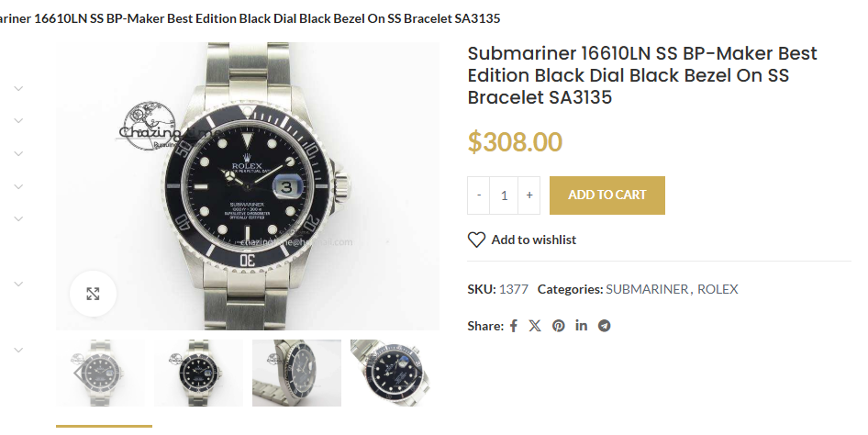Image resolution: width=868 pixels, height=435 pixels.
Task: Expand the topmost left sidebar chevron
Action: tap(18, 89)
